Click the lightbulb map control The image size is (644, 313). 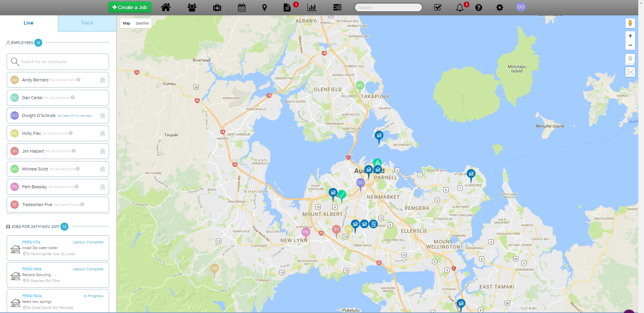(630, 58)
